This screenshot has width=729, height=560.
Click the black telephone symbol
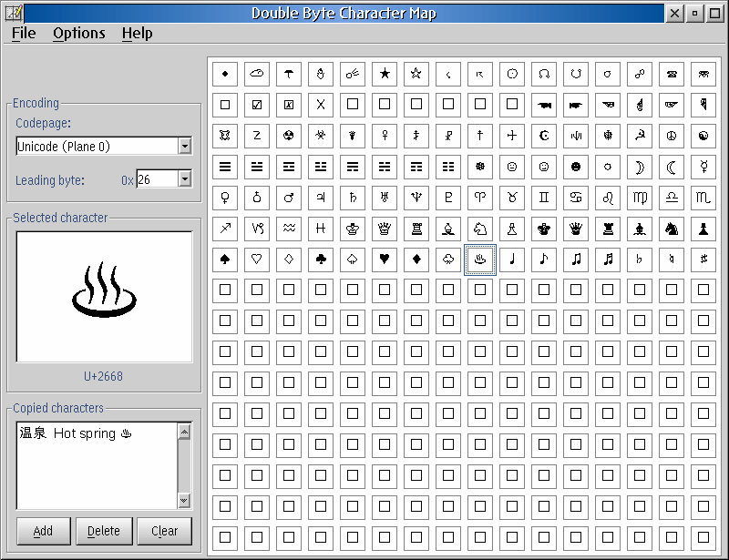672,74
